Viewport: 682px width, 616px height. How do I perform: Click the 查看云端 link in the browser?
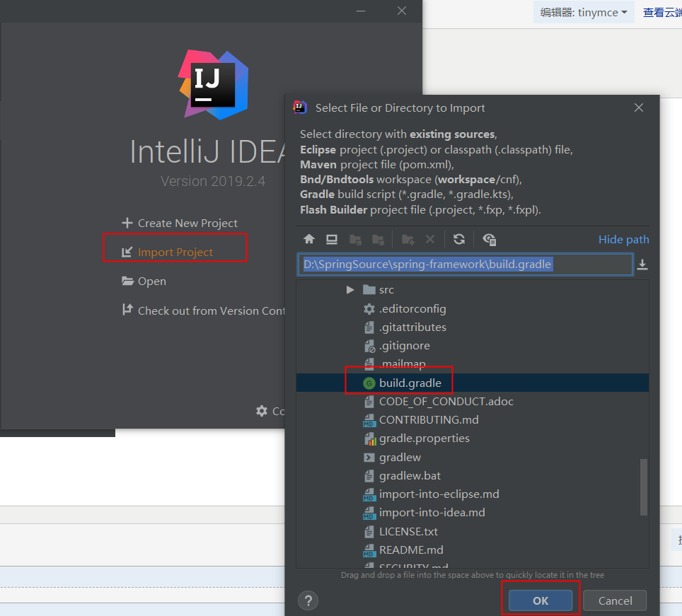[662, 12]
